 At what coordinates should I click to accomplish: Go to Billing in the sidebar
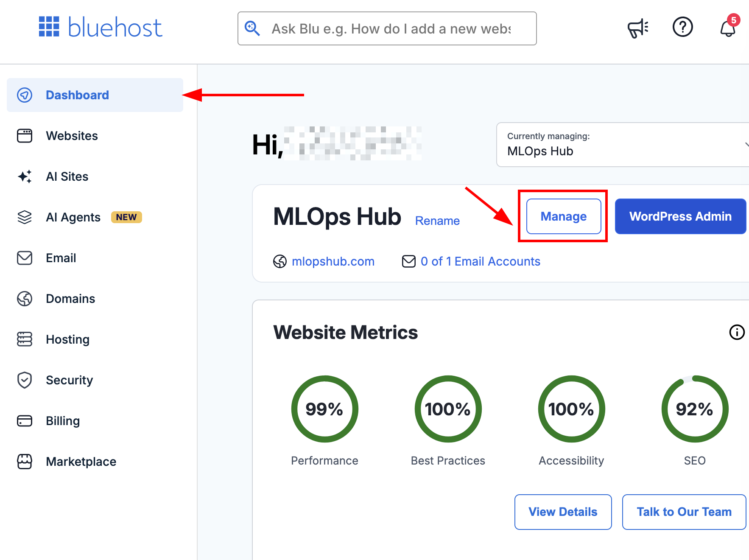95,421
